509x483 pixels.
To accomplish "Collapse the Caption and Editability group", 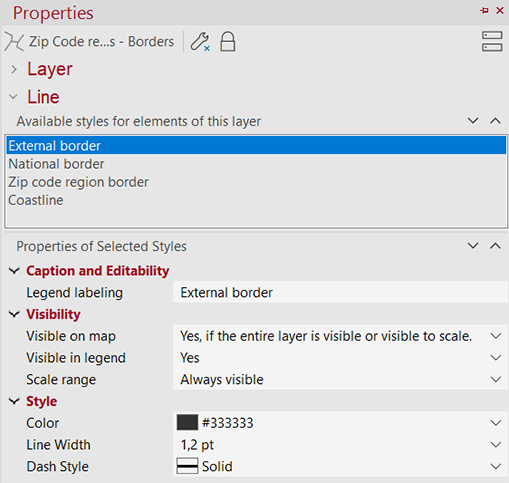I will 14,271.
